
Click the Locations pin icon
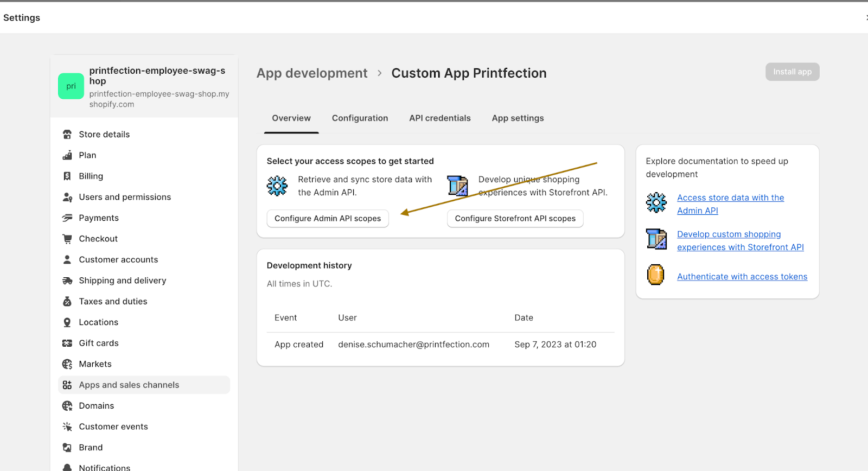(x=67, y=322)
